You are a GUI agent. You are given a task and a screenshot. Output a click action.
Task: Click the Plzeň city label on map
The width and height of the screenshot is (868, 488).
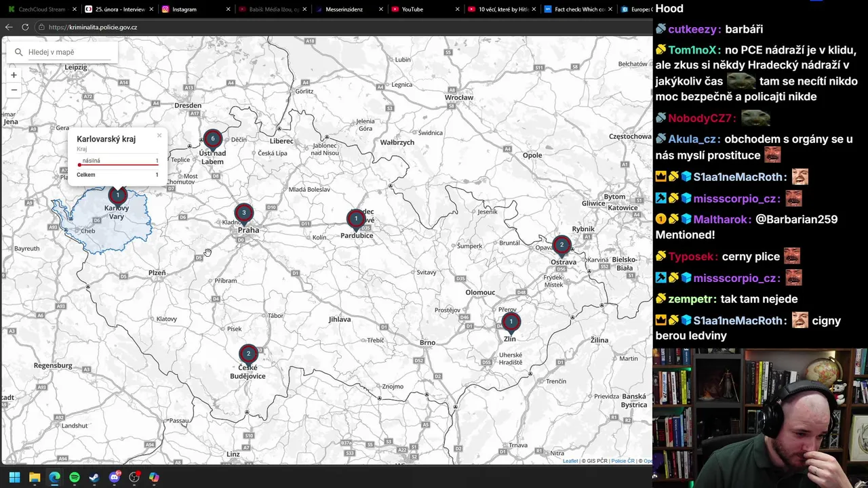coord(157,272)
